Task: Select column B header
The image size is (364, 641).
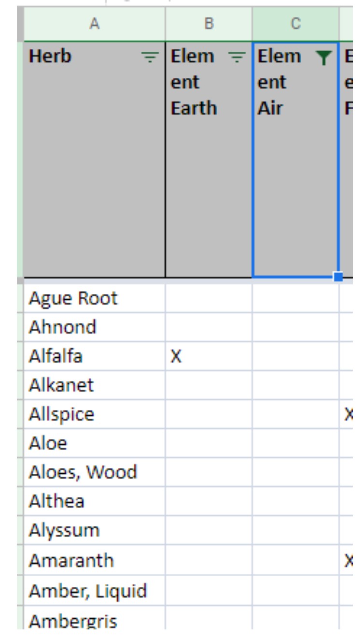Action: (x=209, y=24)
